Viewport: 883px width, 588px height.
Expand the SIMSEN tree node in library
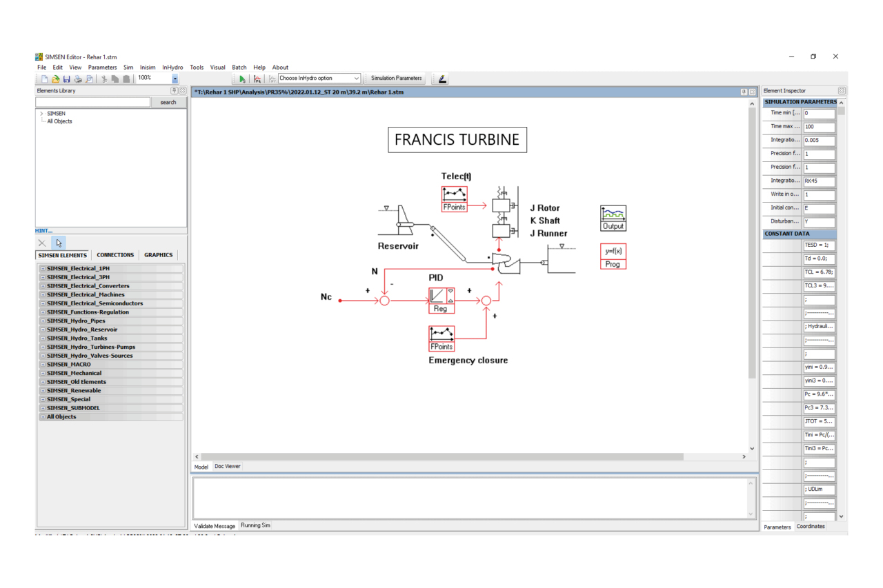(41, 113)
